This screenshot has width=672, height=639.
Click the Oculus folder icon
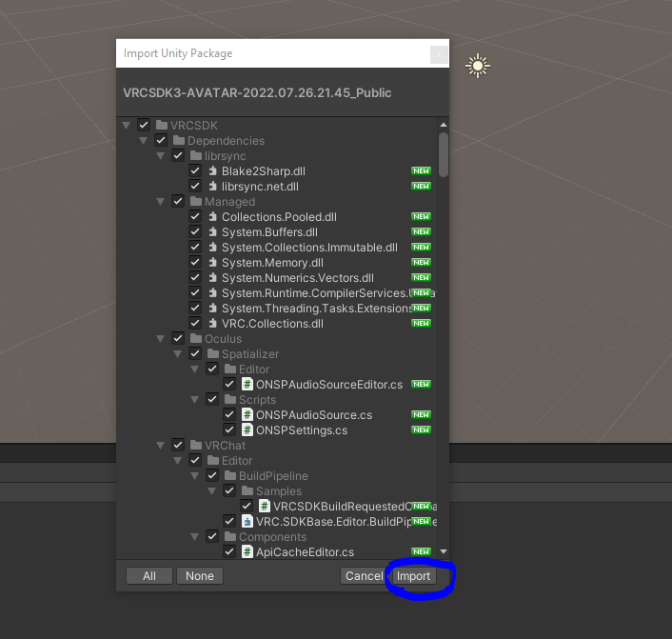[x=196, y=338]
